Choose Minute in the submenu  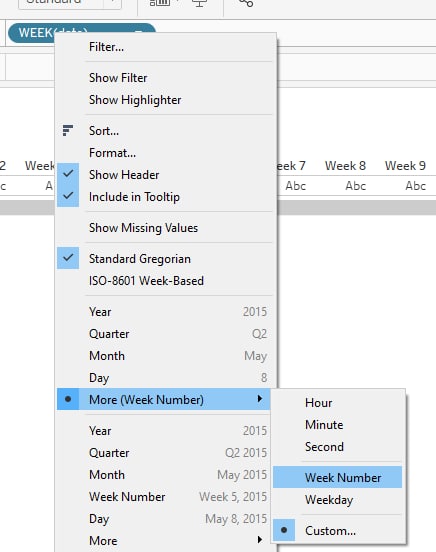(x=337, y=425)
